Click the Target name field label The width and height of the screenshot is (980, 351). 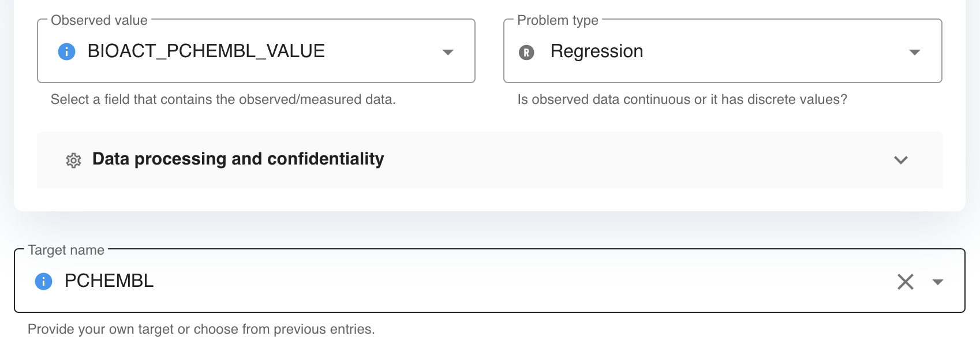(x=66, y=250)
